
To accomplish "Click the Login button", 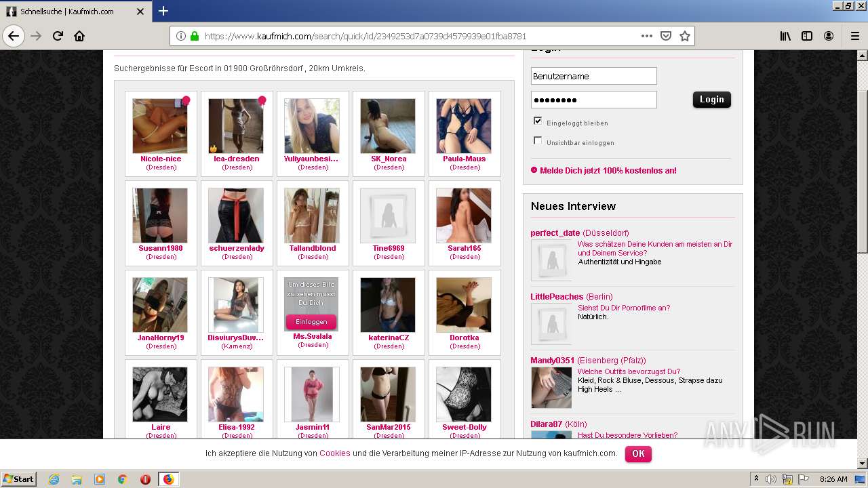I will [711, 100].
